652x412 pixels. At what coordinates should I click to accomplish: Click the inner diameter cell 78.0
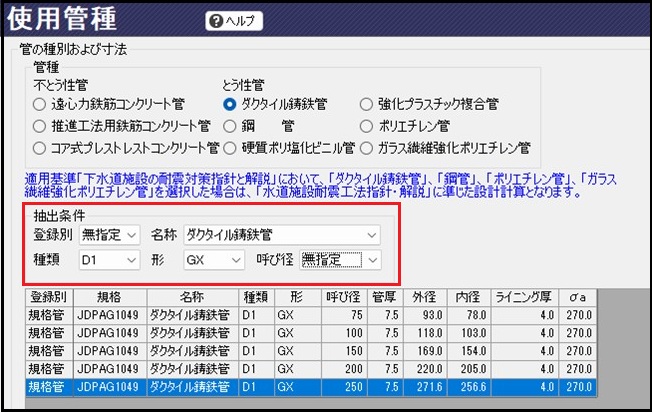point(469,315)
